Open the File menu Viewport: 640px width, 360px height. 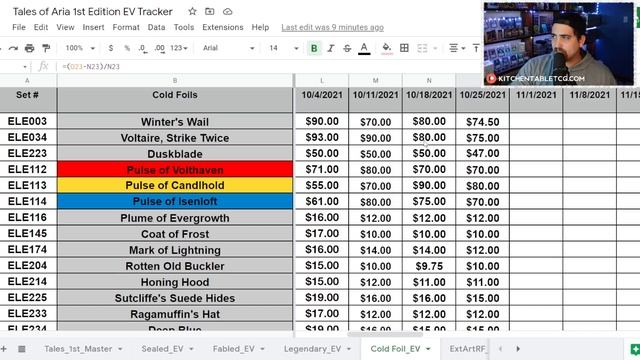click(x=19, y=27)
